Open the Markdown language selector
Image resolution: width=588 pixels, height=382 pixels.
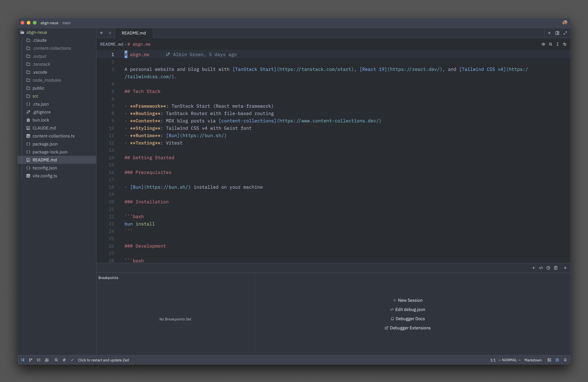tap(533, 360)
